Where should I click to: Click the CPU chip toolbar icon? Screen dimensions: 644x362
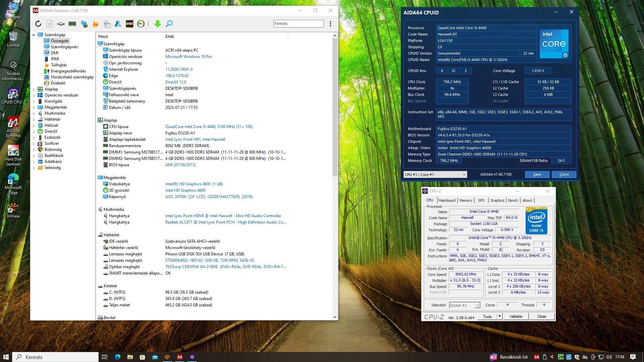point(61,24)
